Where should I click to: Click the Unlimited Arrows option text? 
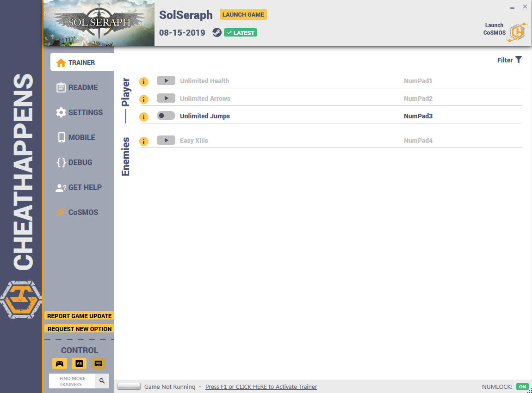point(205,98)
